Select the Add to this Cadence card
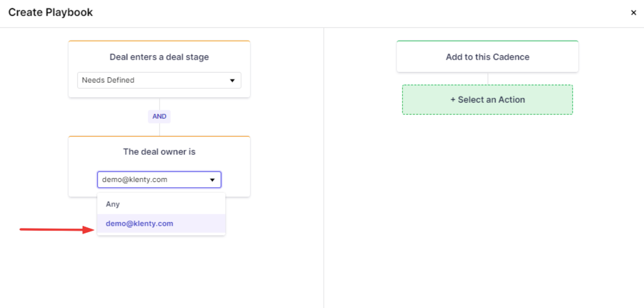Image resolution: width=644 pixels, height=308 pixels. (x=487, y=57)
